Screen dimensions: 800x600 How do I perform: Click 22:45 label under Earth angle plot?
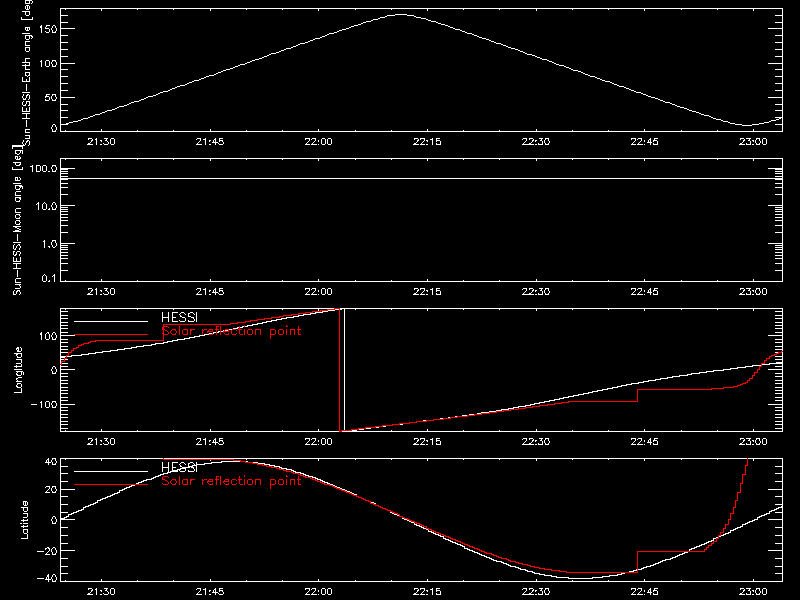click(644, 142)
